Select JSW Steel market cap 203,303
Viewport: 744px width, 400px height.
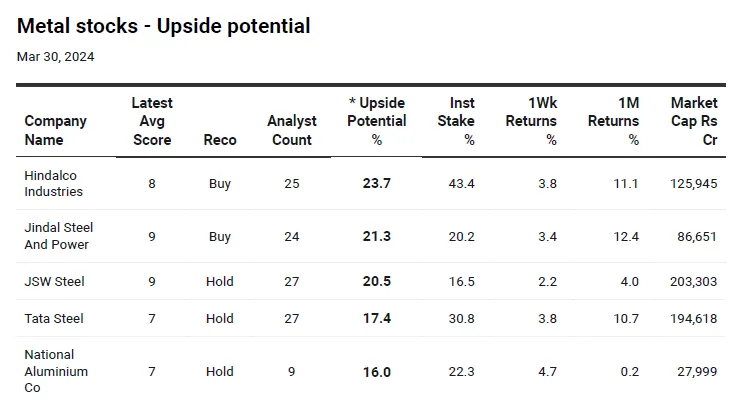click(x=693, y=282)
